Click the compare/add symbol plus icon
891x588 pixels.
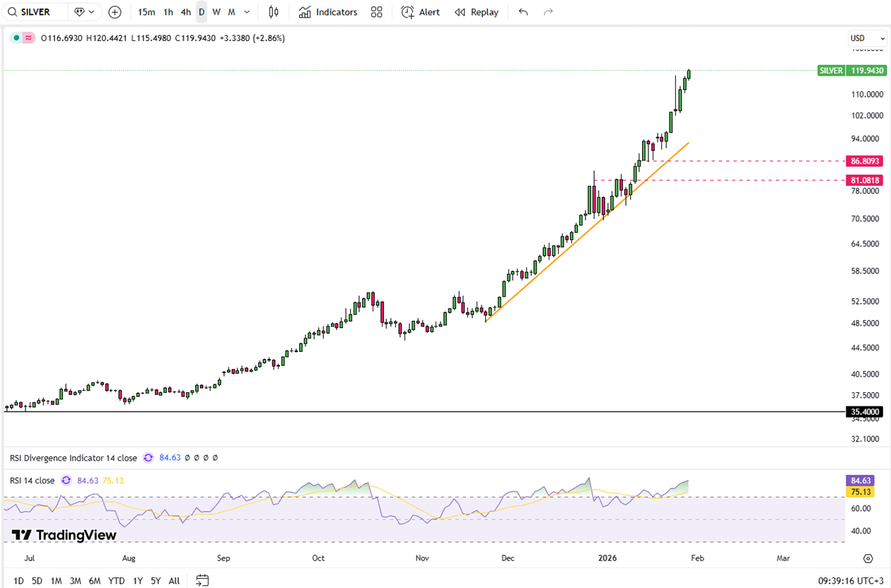(115, 12)
